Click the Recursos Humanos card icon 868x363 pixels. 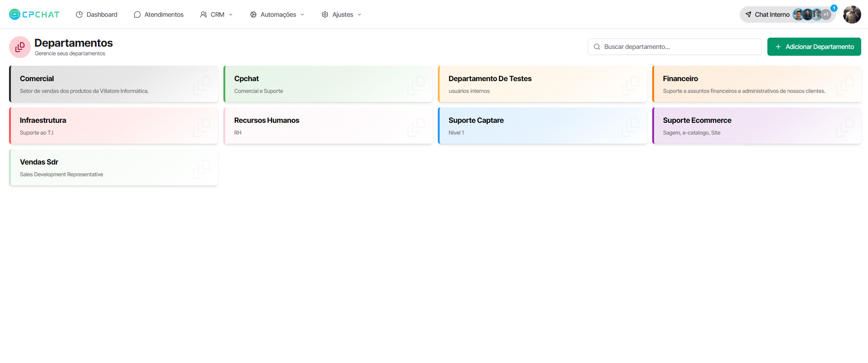coord(416,127)
